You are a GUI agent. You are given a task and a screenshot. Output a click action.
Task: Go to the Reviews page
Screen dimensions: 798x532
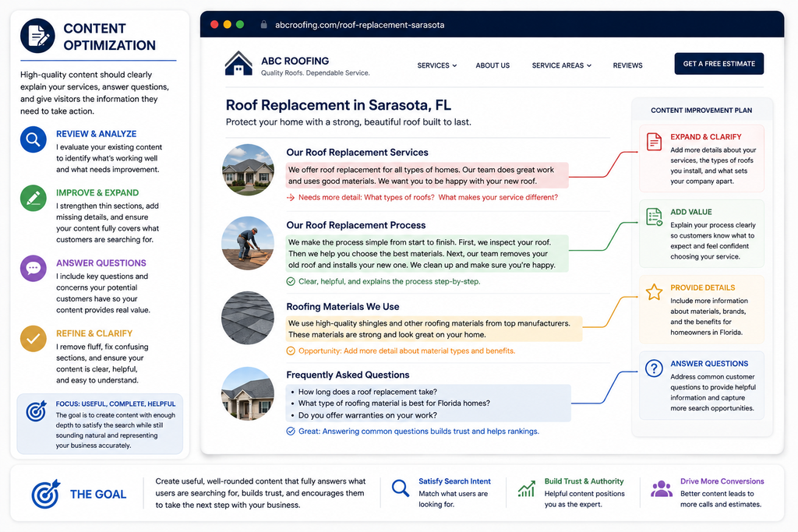[x=627, y=65]
